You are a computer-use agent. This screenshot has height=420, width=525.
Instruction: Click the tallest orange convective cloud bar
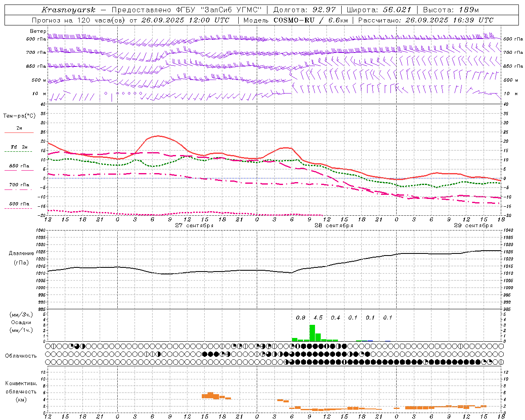point(210,395)
